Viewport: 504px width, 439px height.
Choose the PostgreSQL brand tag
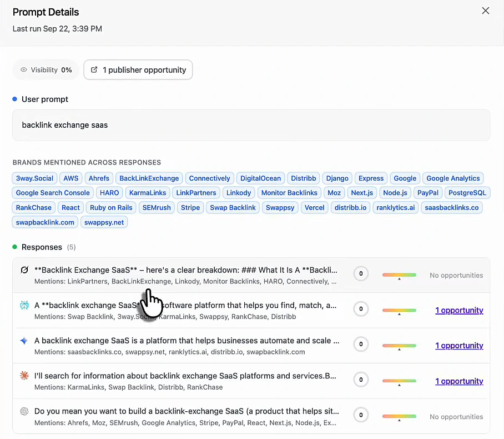click(x=467, y=193)
